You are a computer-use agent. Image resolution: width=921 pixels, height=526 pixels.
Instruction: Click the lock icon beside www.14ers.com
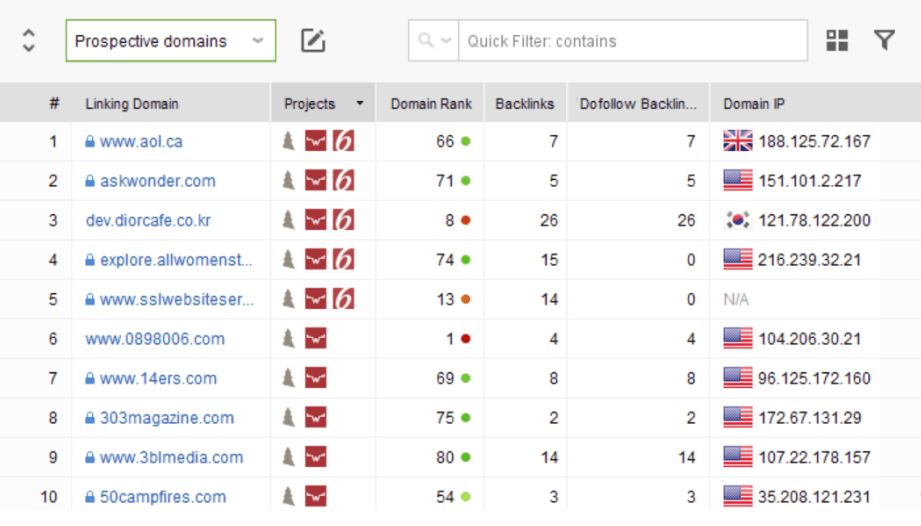pyautogui.click(x=90, y=378)
